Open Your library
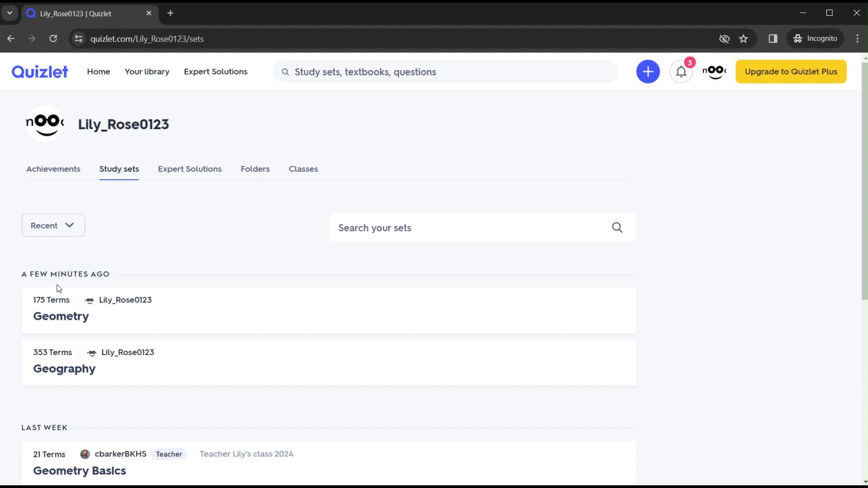This screenshot has height=488, width=868. point(147,71)
